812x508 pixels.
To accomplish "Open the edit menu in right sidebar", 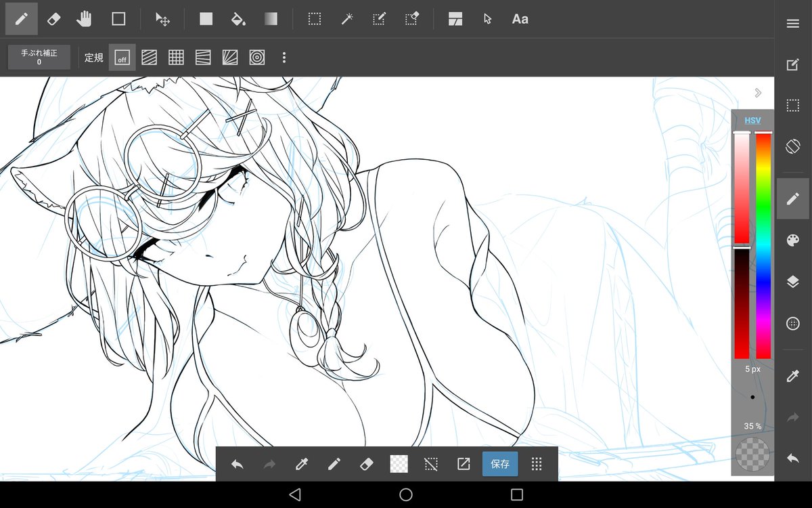I will 793,65.
